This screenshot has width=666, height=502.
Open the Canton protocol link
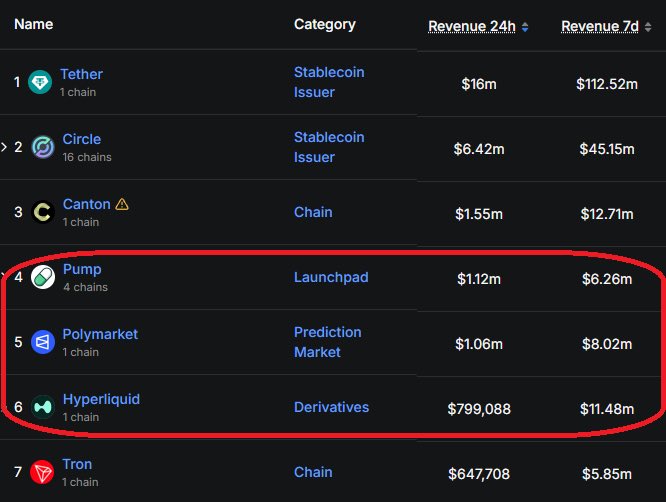pyautogui.click(x=87, y=204)
